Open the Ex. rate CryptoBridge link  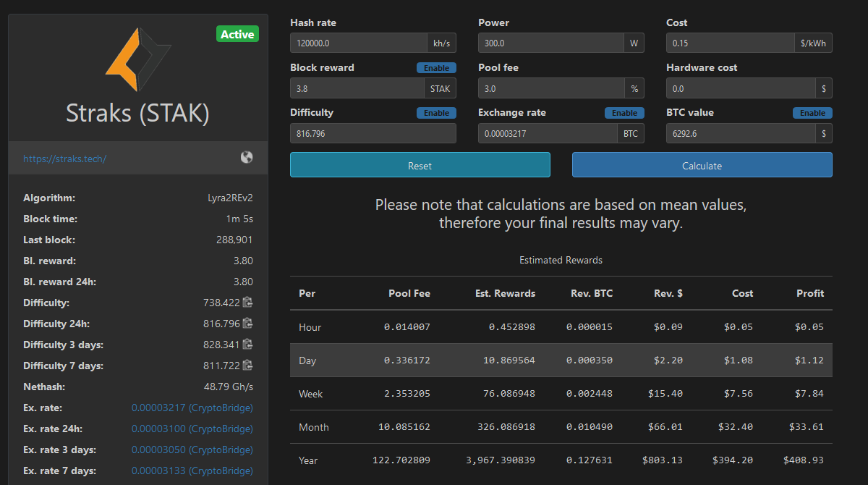click(192, 408)
